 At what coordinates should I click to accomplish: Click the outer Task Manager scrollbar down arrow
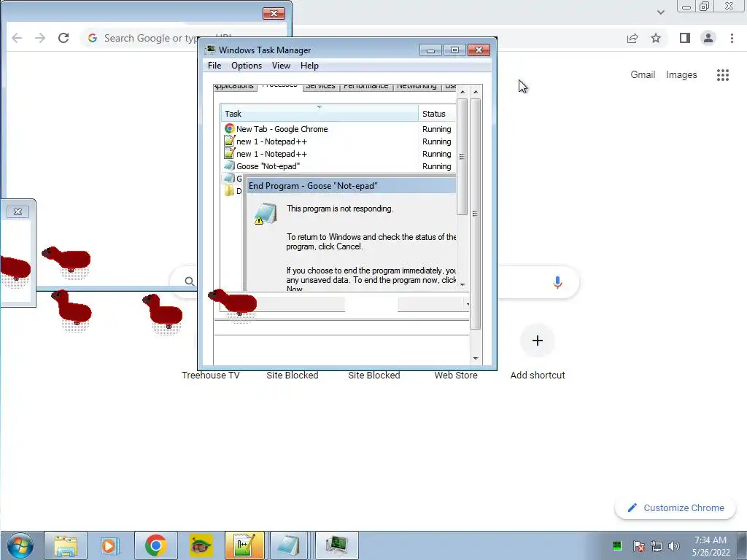click(x=476, y=359)
